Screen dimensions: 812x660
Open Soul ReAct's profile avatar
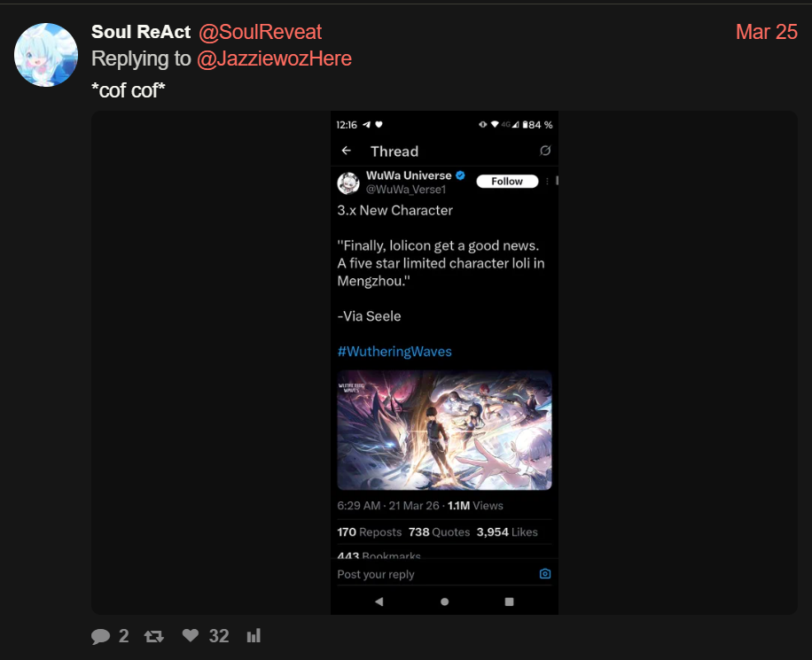46,55
